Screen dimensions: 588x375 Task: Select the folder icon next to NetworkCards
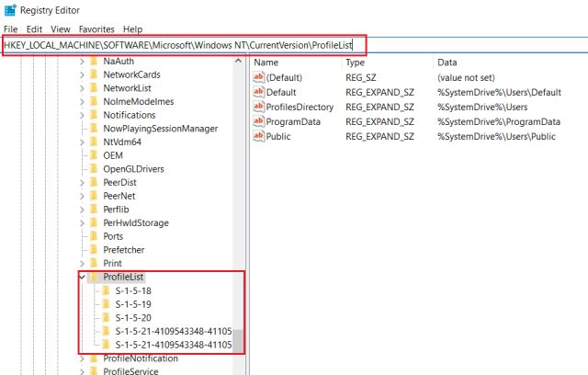[94, 74]
